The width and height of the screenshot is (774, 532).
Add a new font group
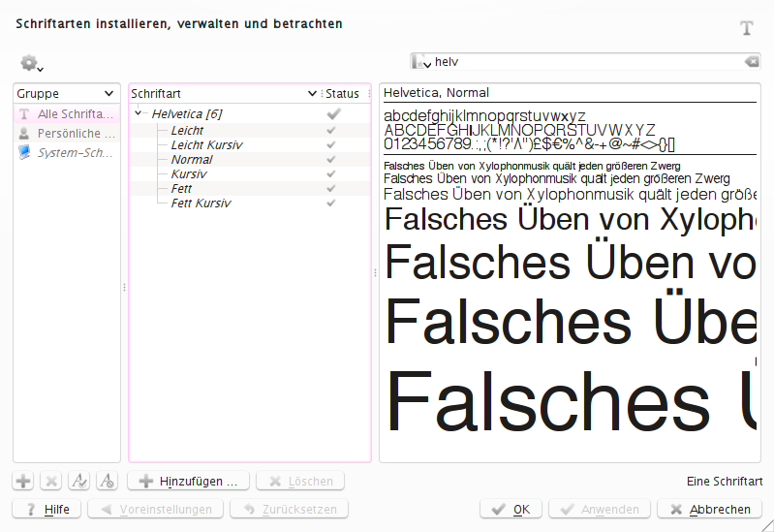pyautogui.click(x=22, y=481)
